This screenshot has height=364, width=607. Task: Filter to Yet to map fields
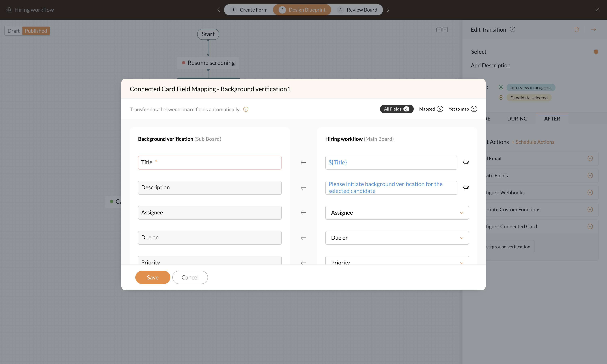click(x=462, y=109)
